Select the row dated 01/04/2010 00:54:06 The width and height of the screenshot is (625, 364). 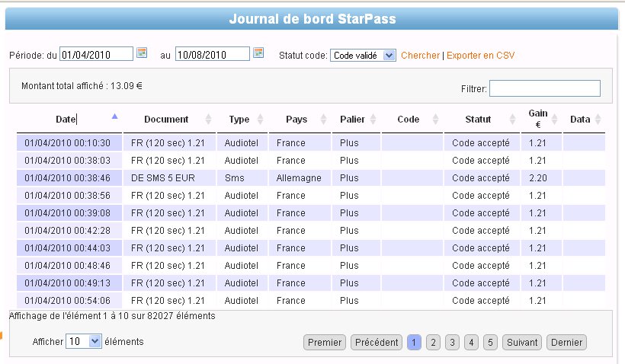click(x=311, y=300)
